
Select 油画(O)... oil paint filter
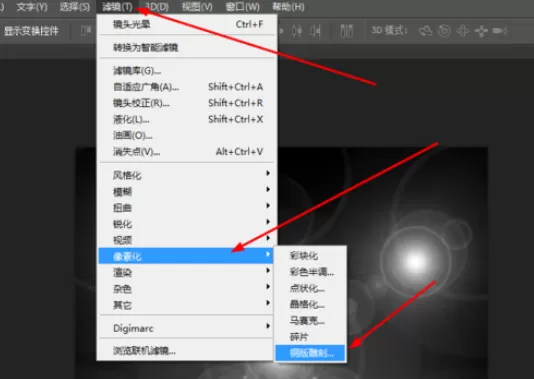187,136
